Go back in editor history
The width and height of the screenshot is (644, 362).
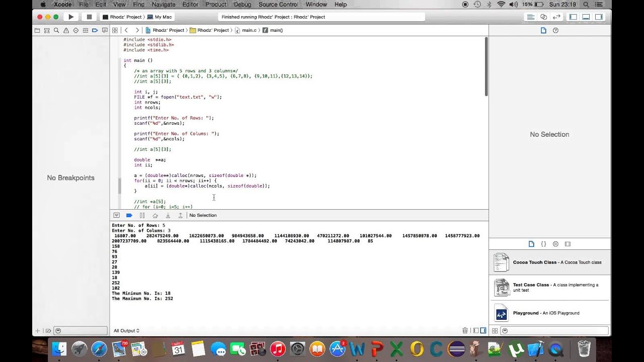pyautogui.click(x=126, y=30)
